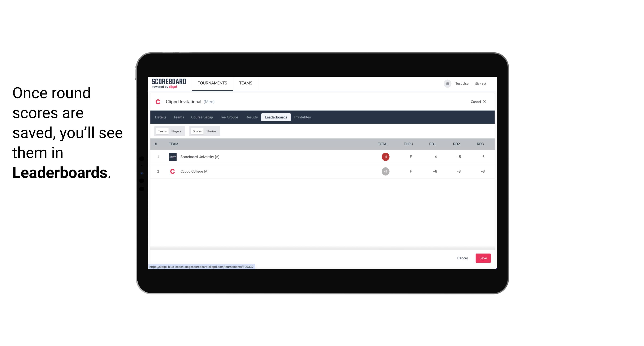This screenshot has height=346, width=644.
Task: Click the Leaderboards tab
Action: 276,117
